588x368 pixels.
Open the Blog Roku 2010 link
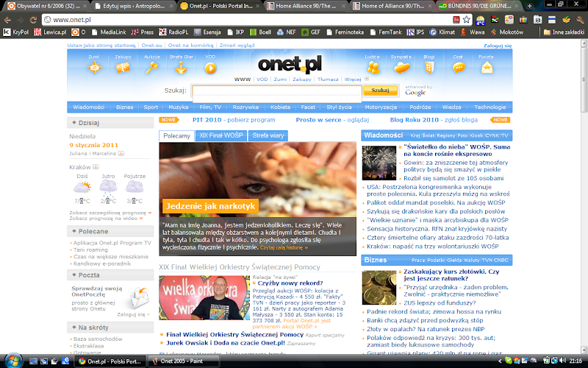coord(434,120)
